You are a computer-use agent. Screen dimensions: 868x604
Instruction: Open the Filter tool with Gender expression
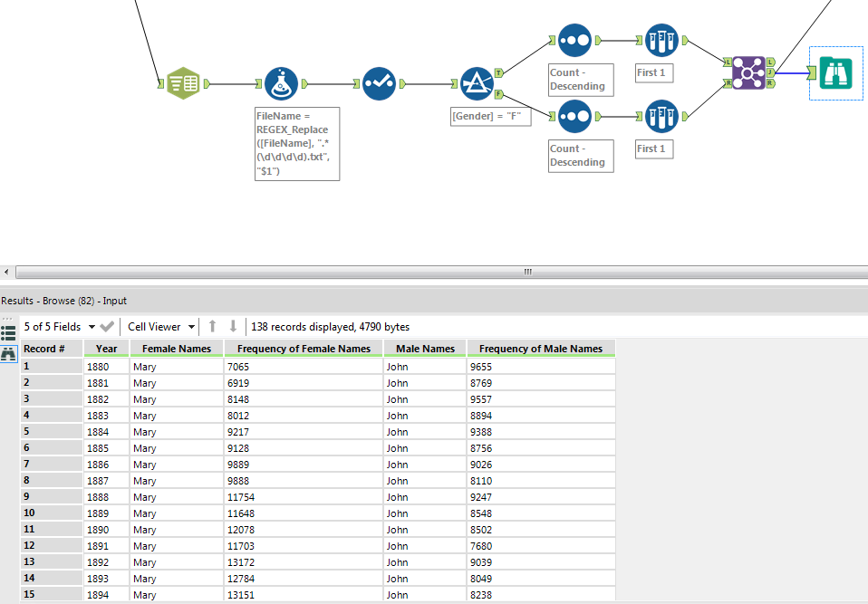tap(475, 83)
